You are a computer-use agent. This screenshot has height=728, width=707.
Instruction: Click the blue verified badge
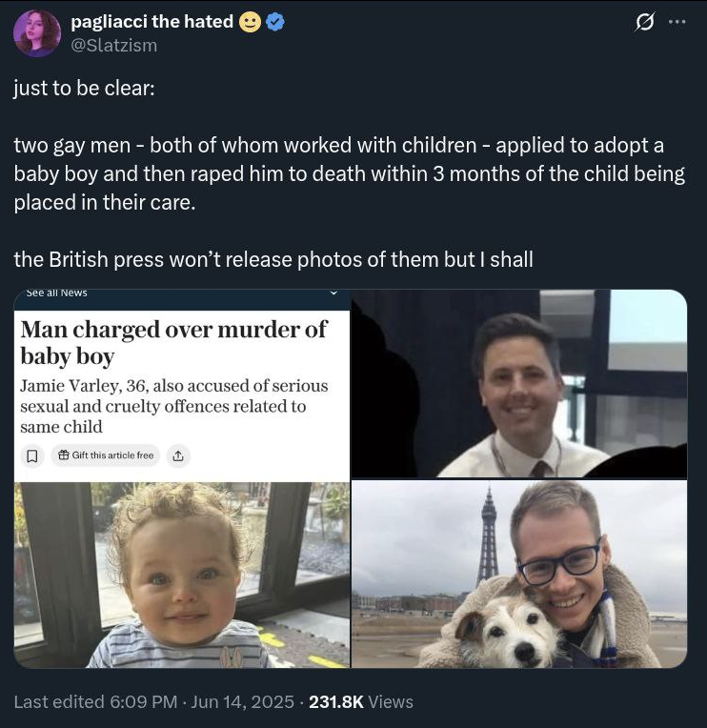275,22
